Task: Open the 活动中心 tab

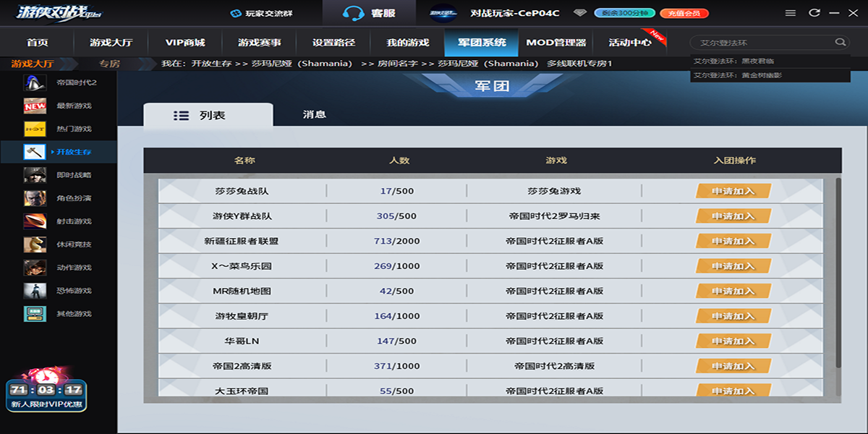Action: [629, 43]
